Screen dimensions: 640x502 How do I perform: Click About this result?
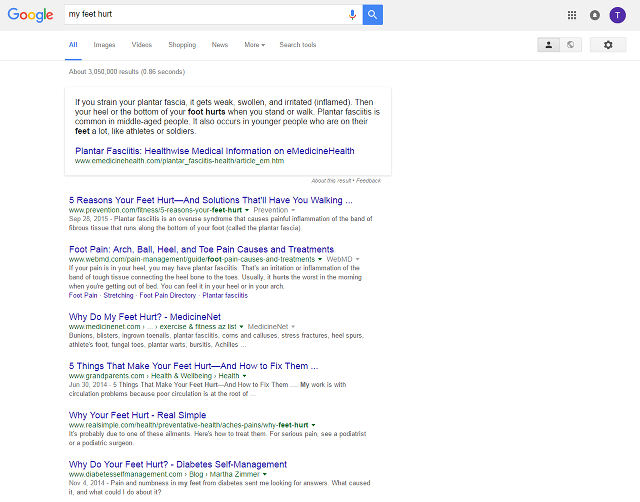331,180
